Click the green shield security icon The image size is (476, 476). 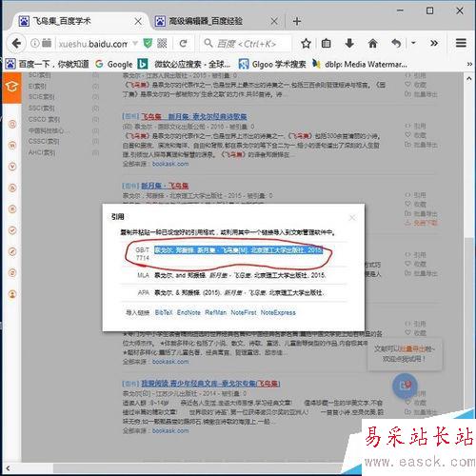(148, 43)
